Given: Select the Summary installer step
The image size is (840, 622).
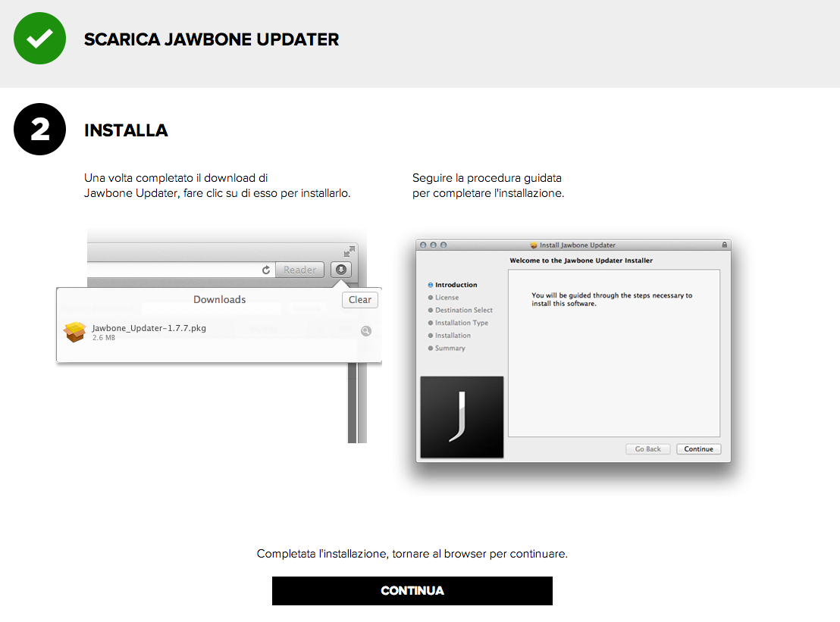Looking at the screenshot, I should (x=447, y=348).
